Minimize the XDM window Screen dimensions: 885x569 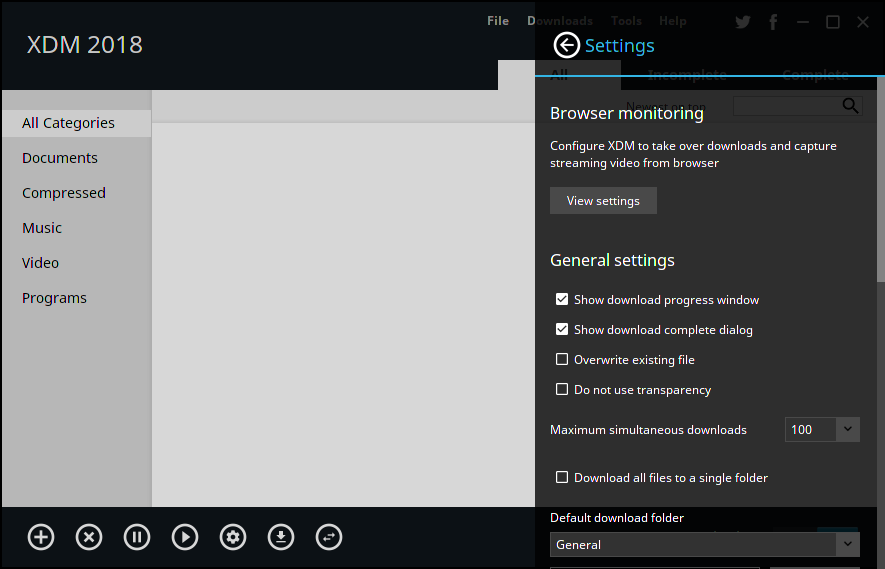pos(803,22)
